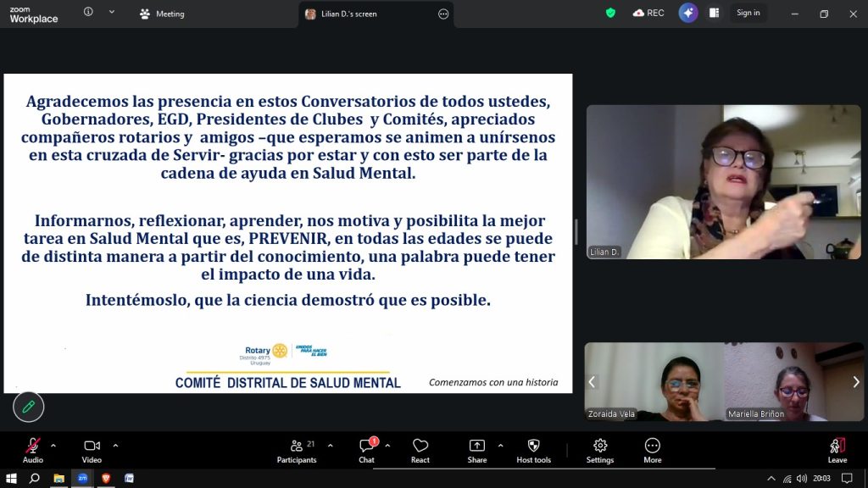
Task: Open the AI Companion sparkle icon
Action: pyautogui.click(x=687, y=13)
